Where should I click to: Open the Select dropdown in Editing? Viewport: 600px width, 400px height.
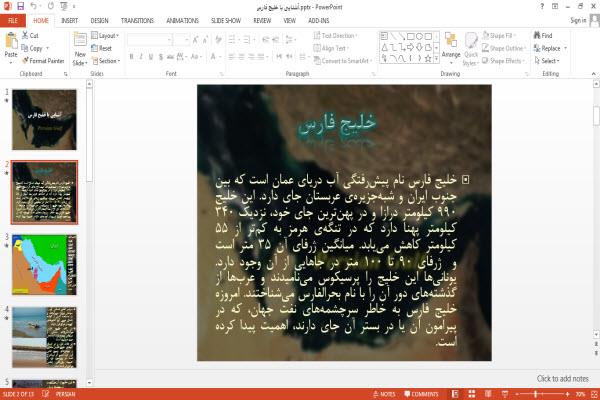point(547,61)
